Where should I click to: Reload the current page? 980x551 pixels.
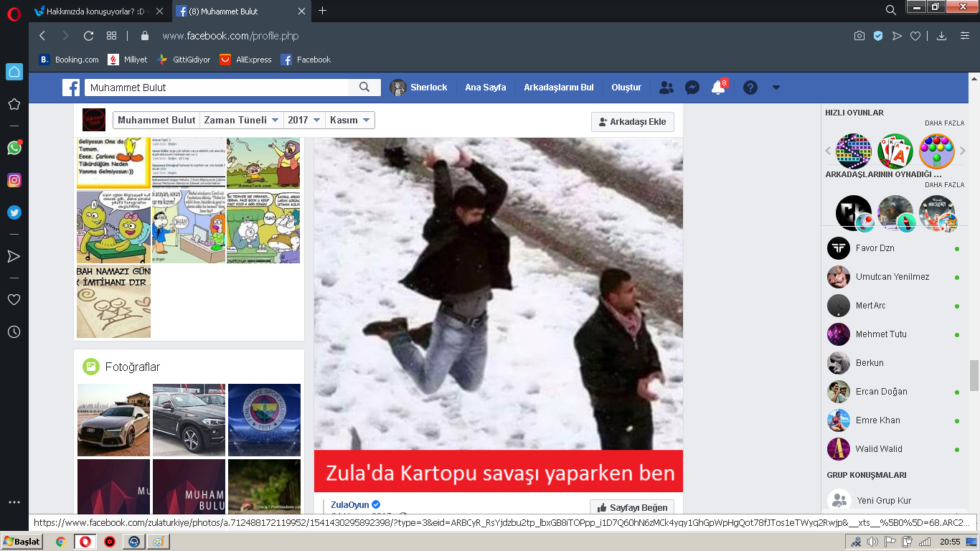point(89,36)
